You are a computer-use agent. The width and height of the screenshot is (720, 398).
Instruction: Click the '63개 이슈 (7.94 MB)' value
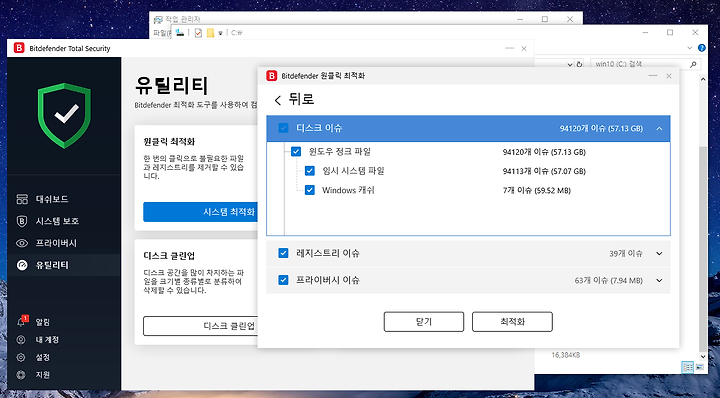(x=608, y=280)
